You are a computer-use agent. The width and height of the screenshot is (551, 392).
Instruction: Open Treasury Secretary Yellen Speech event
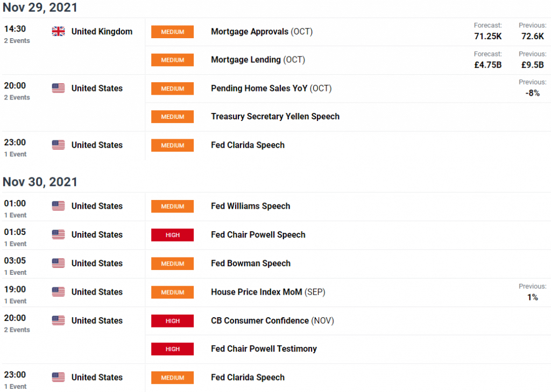(275, 116)
